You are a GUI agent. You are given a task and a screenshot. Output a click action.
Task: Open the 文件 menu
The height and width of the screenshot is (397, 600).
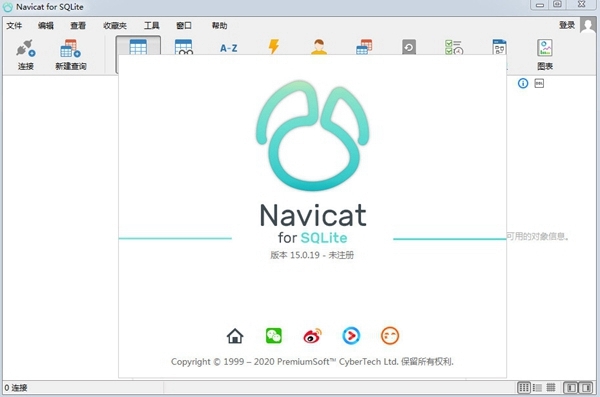coord(14,26)
